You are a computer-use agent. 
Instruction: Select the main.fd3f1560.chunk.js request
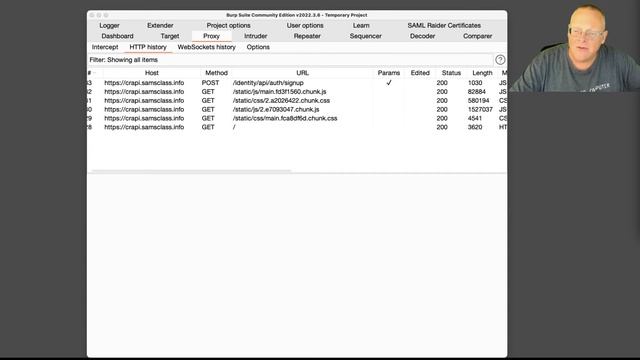(x=297, y=92)
